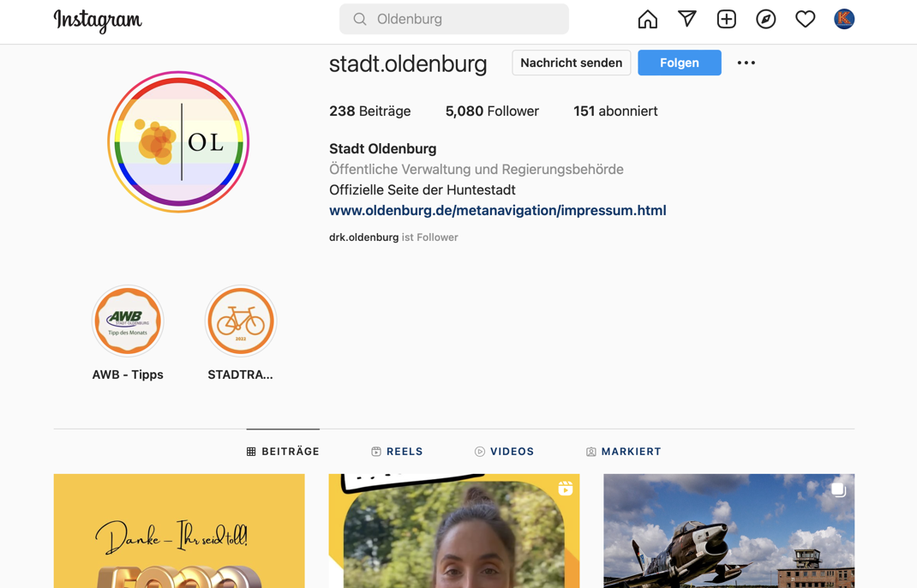Open the STADTRA... bicycle highlight circle
Screen dimensions: 917x588
[240, 321]
